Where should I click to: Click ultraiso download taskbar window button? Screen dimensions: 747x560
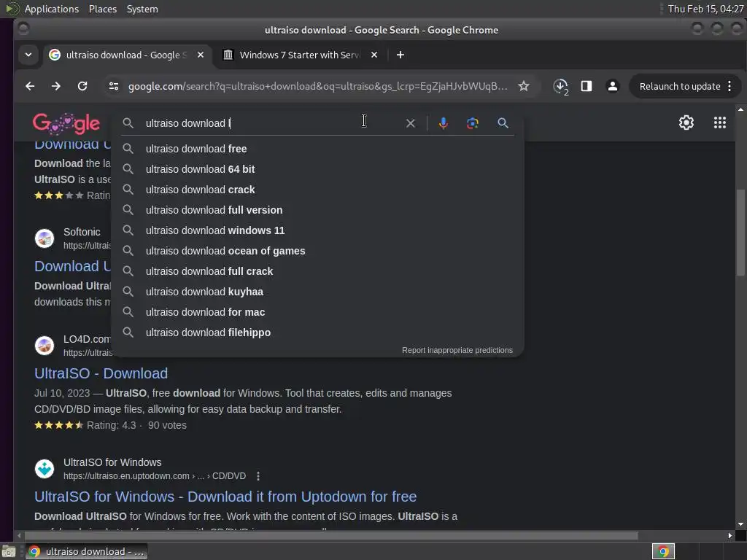click(86, 551)
